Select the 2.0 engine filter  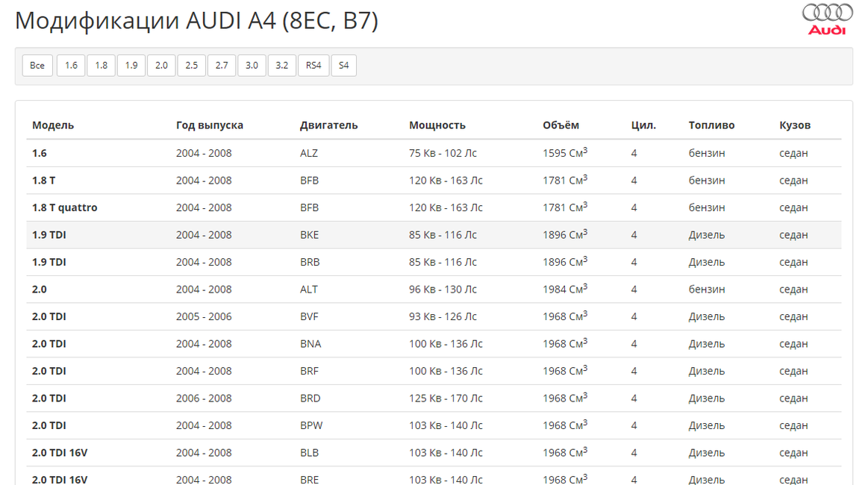click(161, 66)
